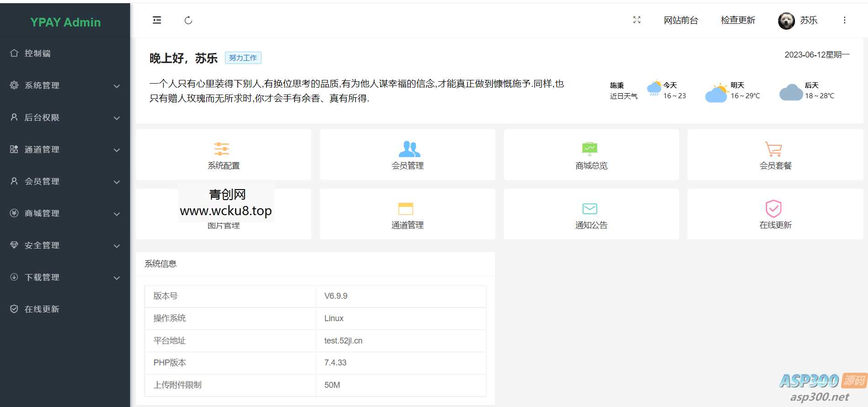Collapse the sidebar with the menu toggle icon
Screen dimensions: 868x407
(x=157, y=20)
